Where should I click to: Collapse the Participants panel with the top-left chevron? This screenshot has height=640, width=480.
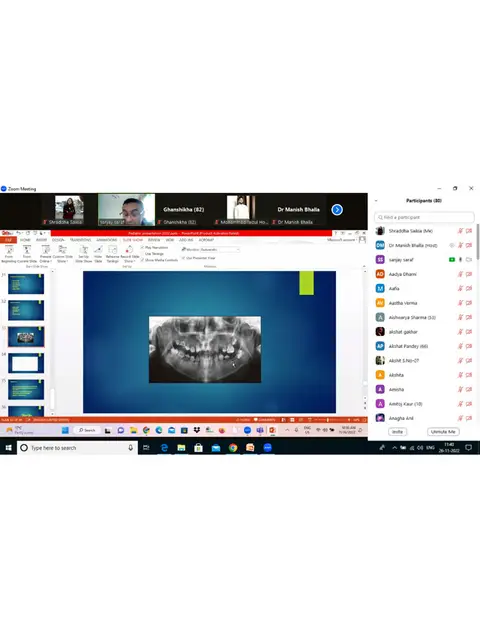point(376,200)
